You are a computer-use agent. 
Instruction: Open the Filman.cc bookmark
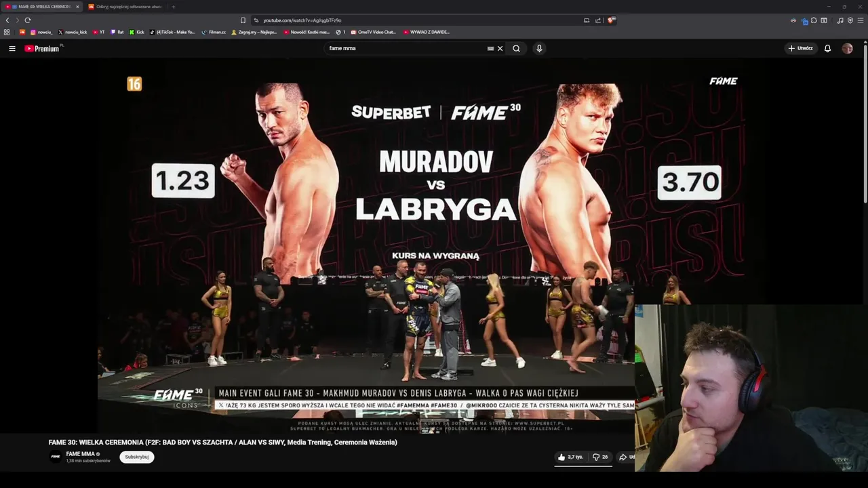[x=214, y=32]
